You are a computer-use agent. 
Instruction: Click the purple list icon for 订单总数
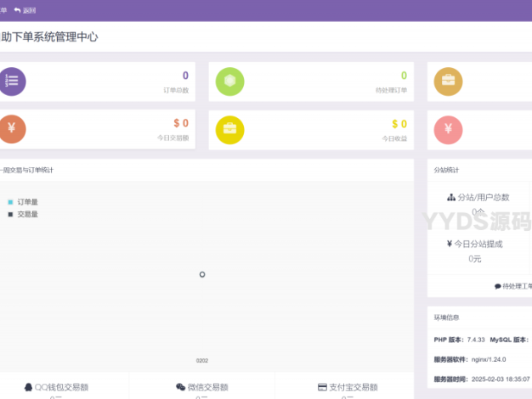coord(12,81)
